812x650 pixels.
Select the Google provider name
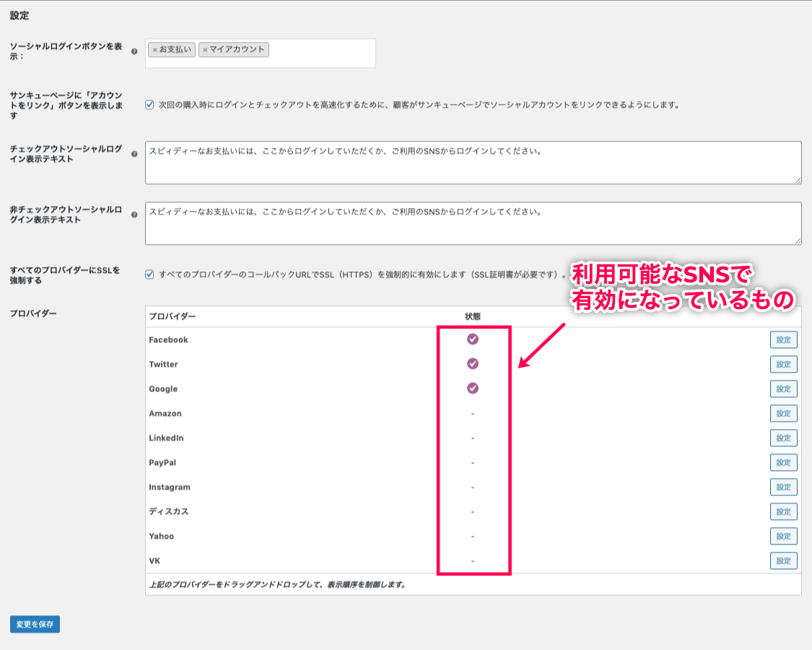click(163, 389)
